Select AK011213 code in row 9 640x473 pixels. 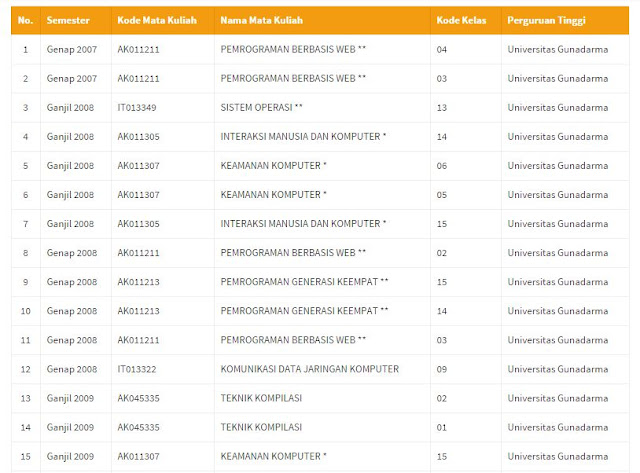138,282
